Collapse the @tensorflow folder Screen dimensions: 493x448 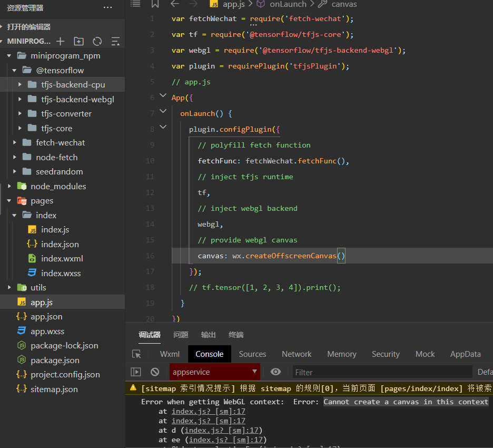tap(14, 70)
